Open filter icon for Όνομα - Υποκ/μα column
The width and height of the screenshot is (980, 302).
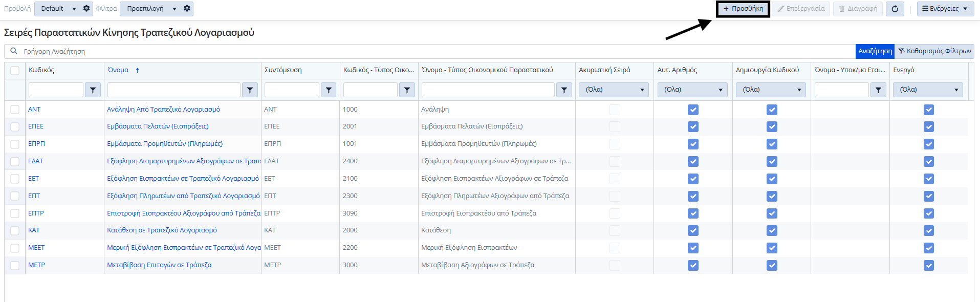pos(878,90)
